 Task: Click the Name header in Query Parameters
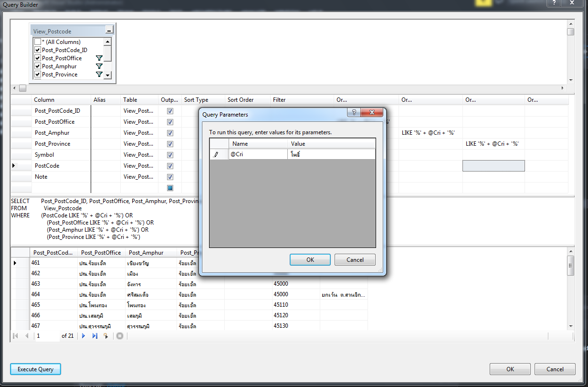[258, 144]
